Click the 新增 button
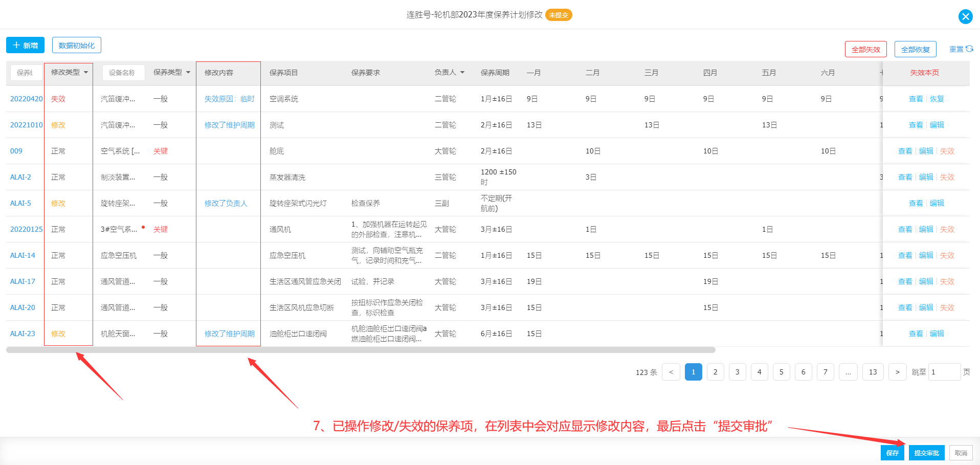This screenshot has height=465, width=980. pyautogui.click(x=25, y=45)
